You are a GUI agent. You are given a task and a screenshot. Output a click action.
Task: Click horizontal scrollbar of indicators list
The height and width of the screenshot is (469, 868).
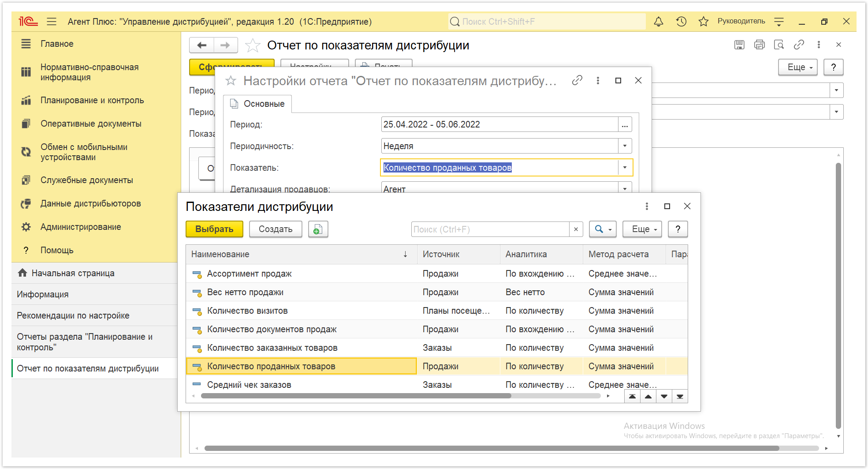[356, 396]
